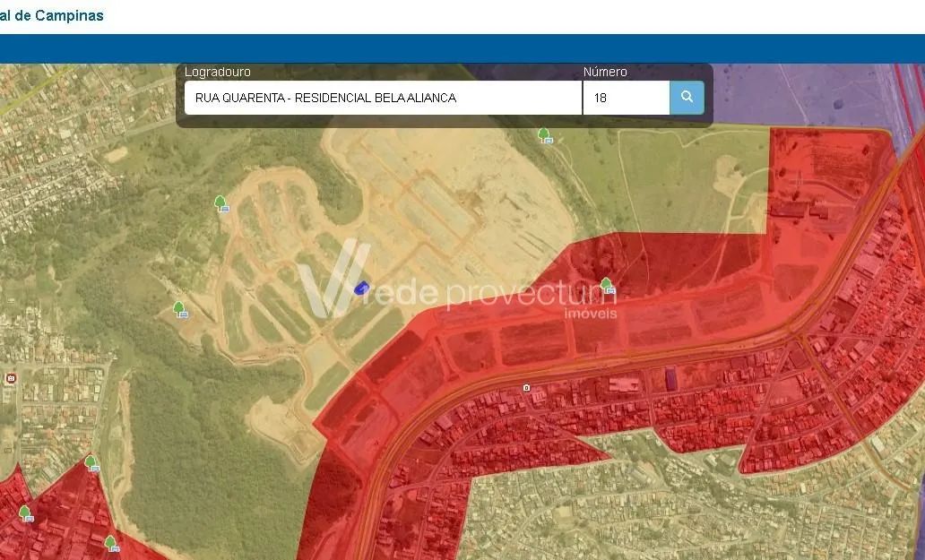The width and height of the screenshot is (925, 560).
Task: Open tree marker right of the search bar
Action: pos(545,135)
